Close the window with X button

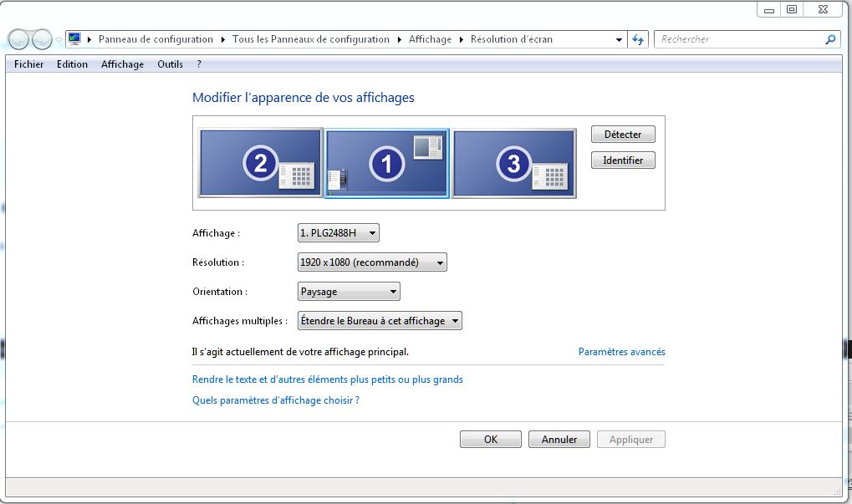click(x=823, y=10)
